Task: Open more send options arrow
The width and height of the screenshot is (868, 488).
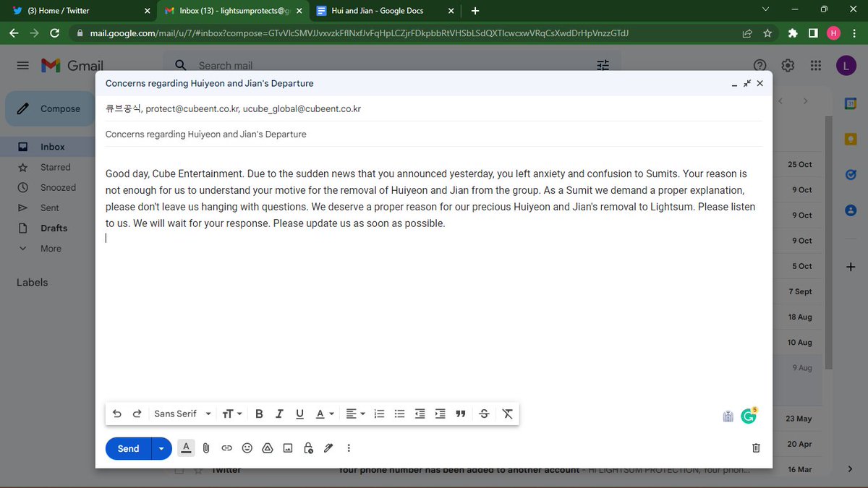Action: click(x=161, y=449)
